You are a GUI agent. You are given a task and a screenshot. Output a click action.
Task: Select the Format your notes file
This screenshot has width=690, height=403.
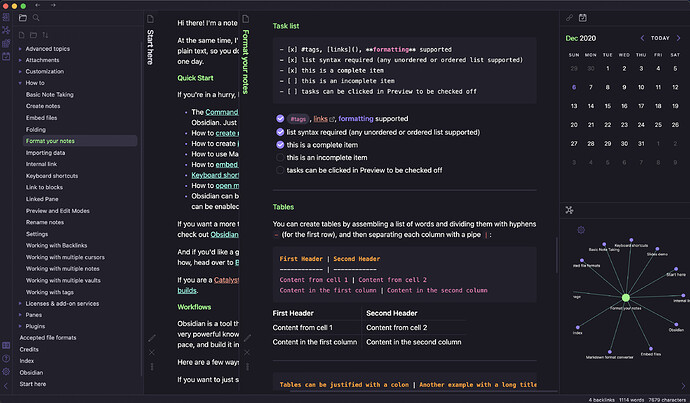[x=80, y=141]
